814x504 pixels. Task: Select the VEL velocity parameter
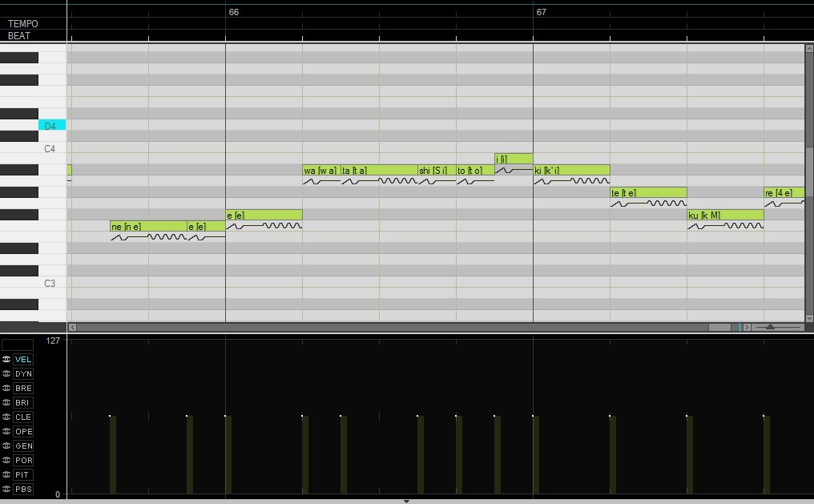click(23, 359)
